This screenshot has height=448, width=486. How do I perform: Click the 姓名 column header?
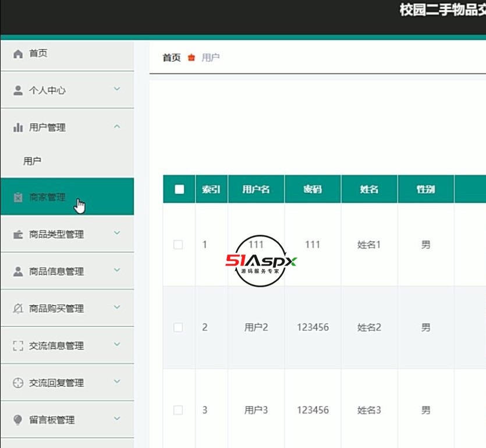tap(369, 189)
